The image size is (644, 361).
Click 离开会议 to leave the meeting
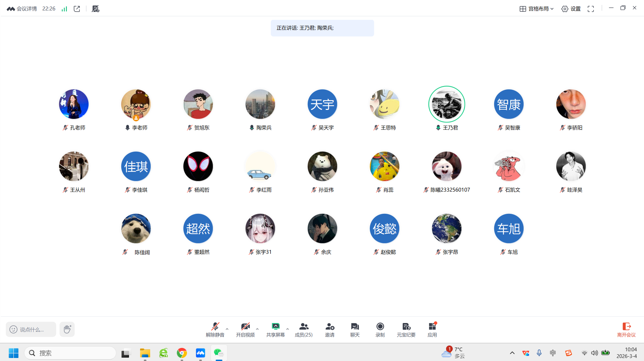(x=626, y=329)
